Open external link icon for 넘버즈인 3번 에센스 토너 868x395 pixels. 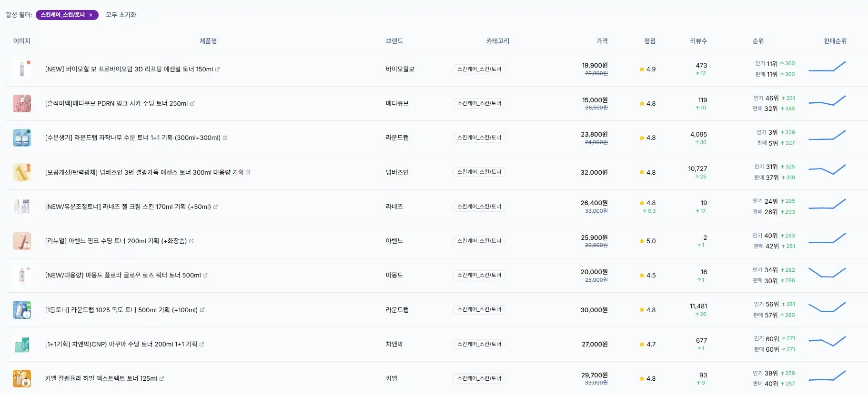[248, 172]
